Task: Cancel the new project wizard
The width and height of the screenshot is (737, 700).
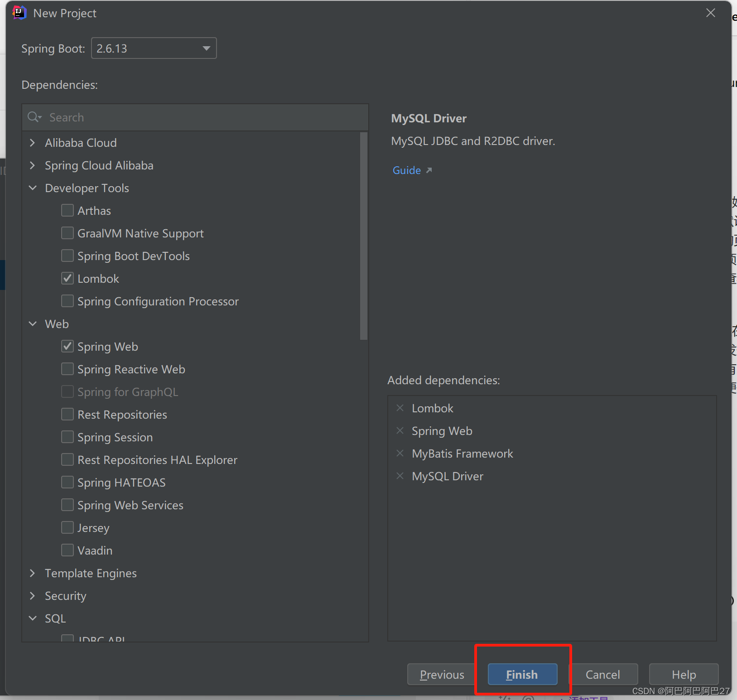Action: coord(602,674)
